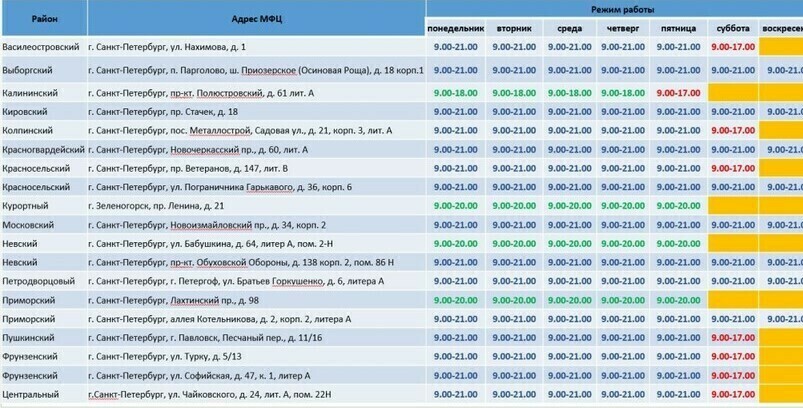Select Колпинский row's red Saturday 9.00-17.00 cell
This screenshot has width=803, height=408.
click(x=733, y=130)
